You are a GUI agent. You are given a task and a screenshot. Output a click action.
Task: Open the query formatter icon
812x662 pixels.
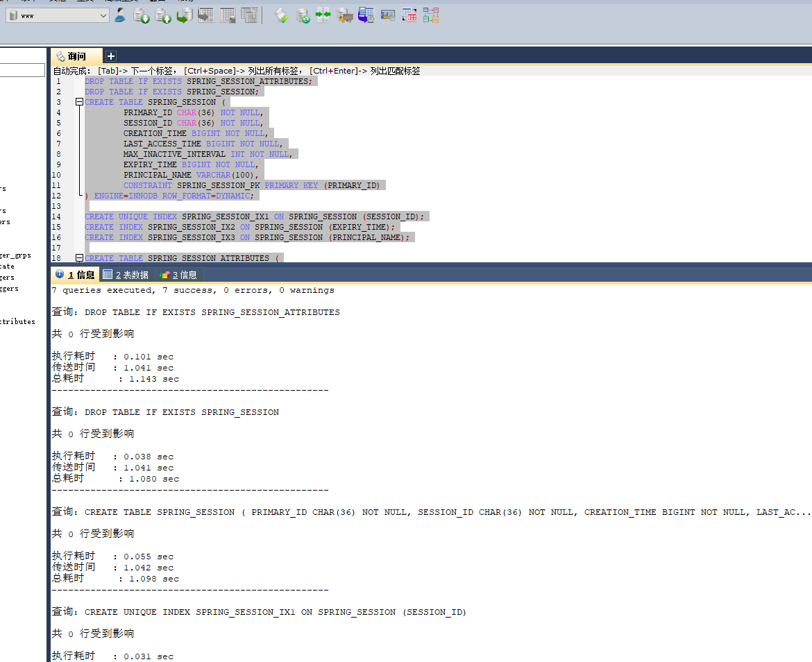point(281,15)
